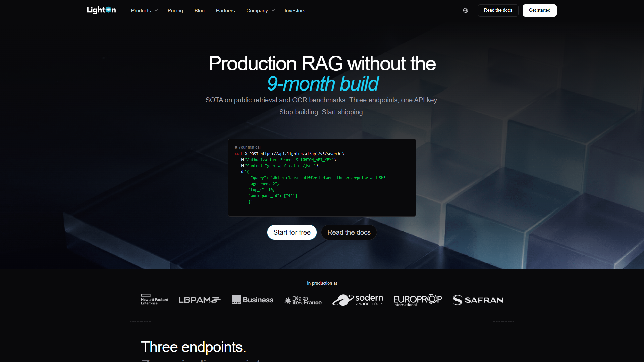Image resolution: width=644 pixels, height=362 pixels.
Task: Click the "workspace_id" code line
Action: (x=273, y=196)
